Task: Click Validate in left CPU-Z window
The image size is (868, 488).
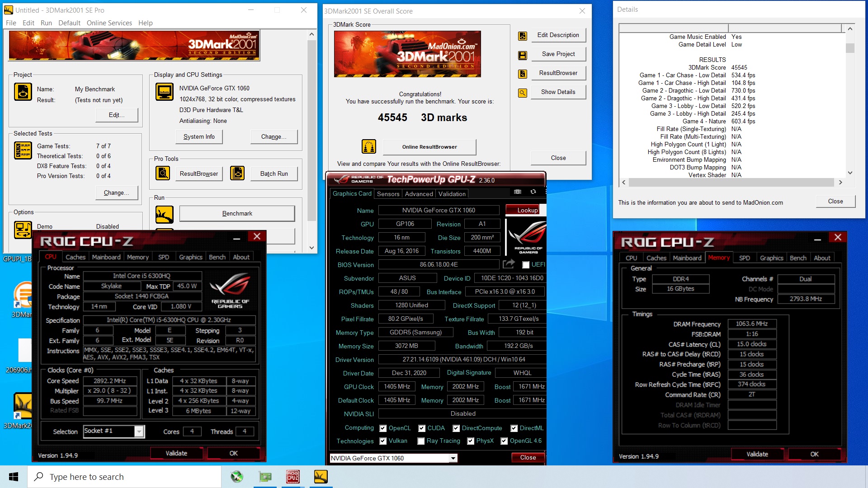Action: pos(176,453)
